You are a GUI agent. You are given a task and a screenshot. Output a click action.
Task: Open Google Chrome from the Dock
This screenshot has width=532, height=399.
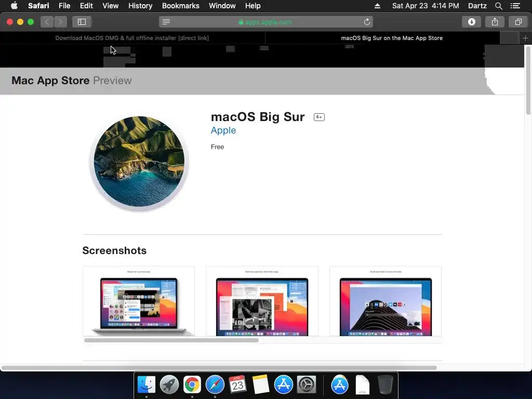click(x=192, y=385)
